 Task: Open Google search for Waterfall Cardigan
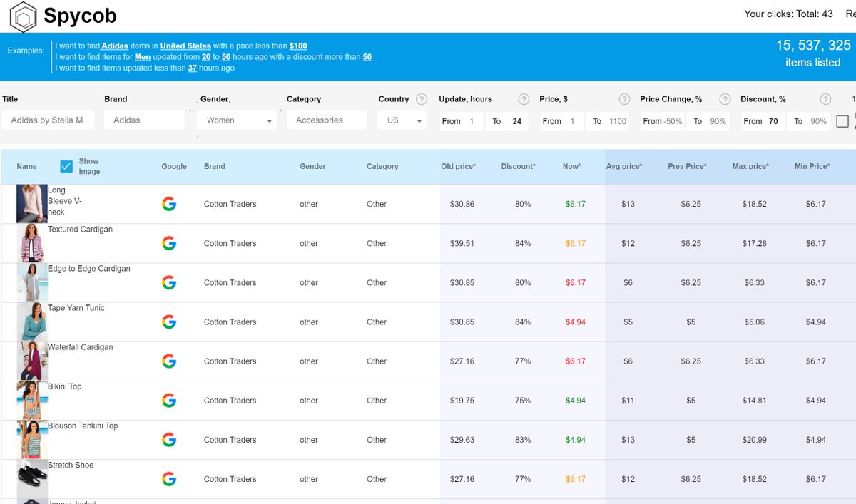169,361
